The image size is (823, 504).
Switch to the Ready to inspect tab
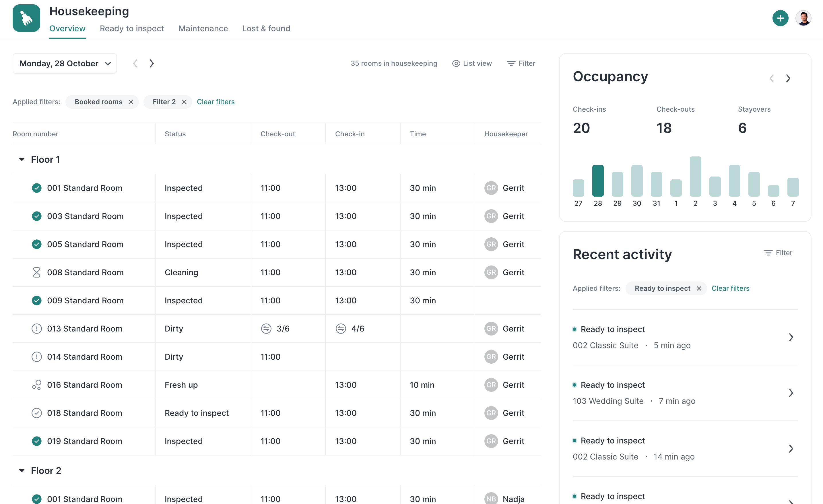(x=132, y=29)
